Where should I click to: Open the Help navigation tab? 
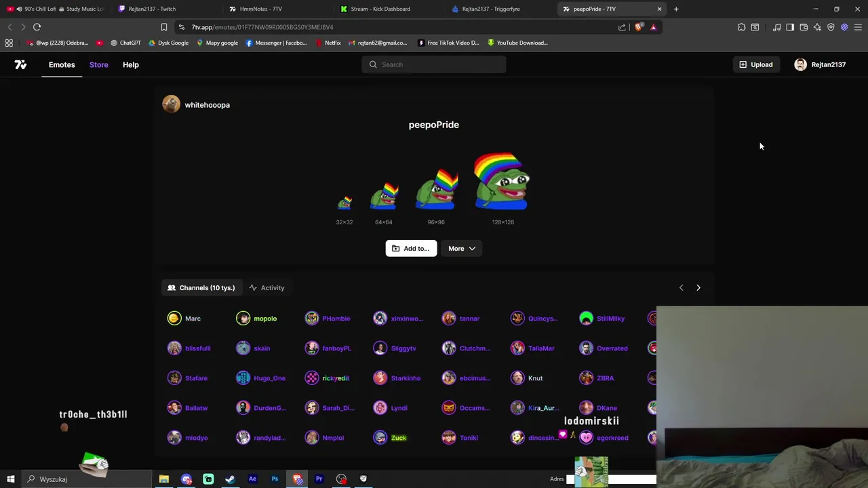click(131, 64)
